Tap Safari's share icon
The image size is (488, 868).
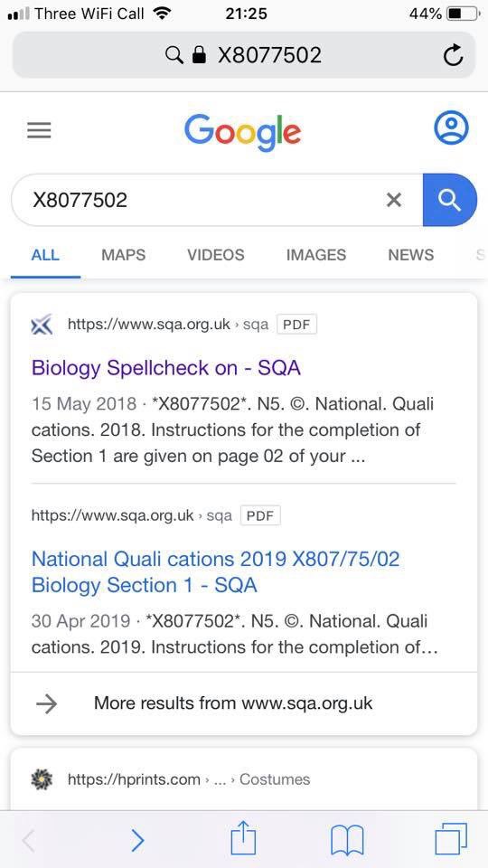pyautogui.click(x=243, y=839)
